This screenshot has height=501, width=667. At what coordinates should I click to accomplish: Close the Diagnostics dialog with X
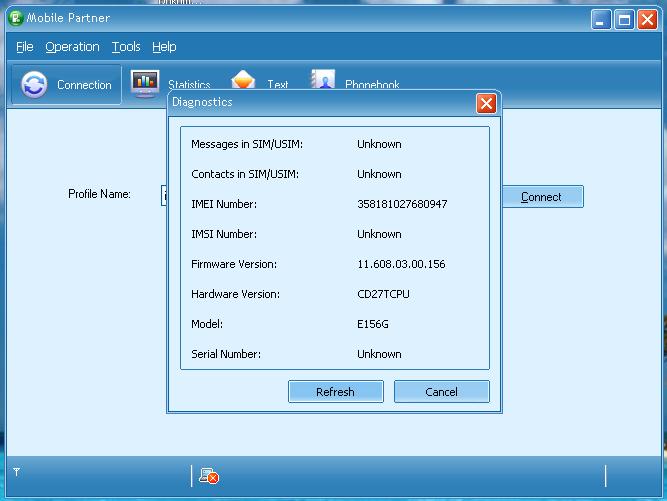click(x=486, y=103)
